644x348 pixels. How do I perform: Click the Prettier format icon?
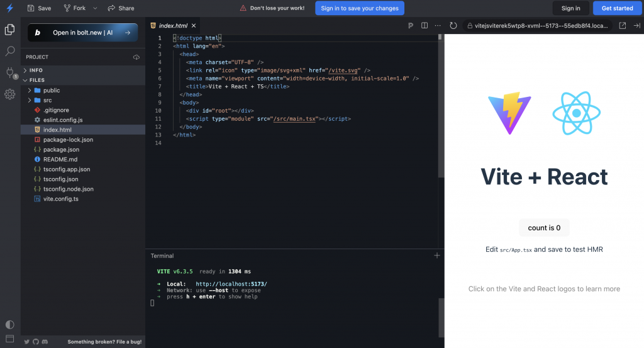coord(410,25)
